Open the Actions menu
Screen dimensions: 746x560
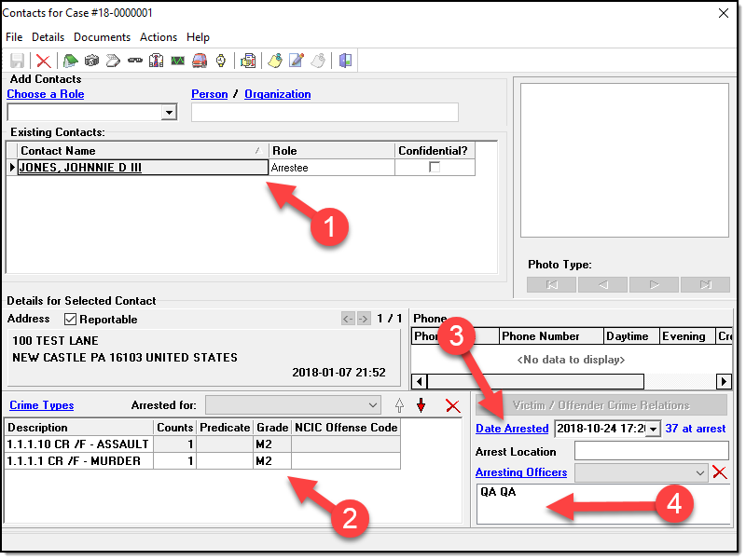[158, 37]
